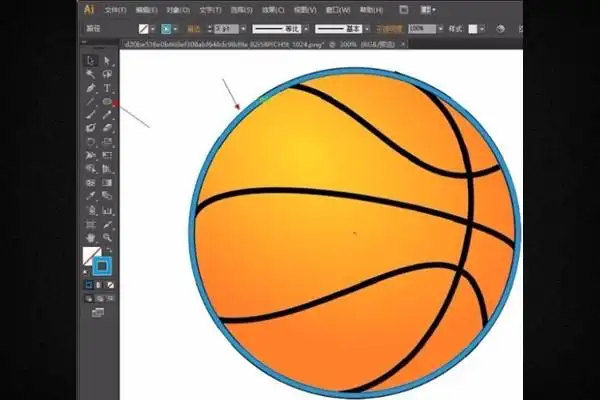600x400 pixels.
Task: Switch to Color fill mode in toolbox
Action: click(88, 285)
